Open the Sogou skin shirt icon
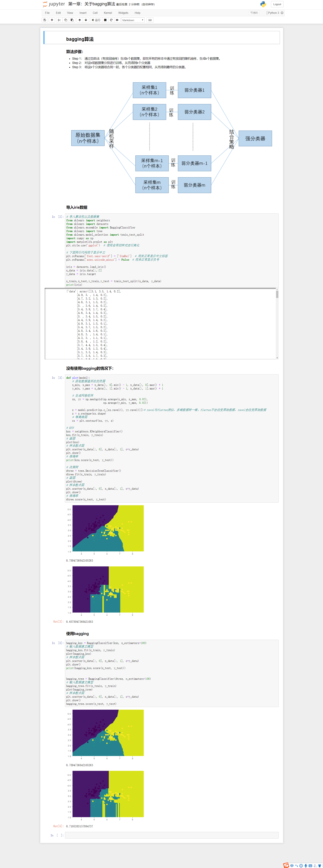This screenshot has width=323, height=868. click(320, 866)
